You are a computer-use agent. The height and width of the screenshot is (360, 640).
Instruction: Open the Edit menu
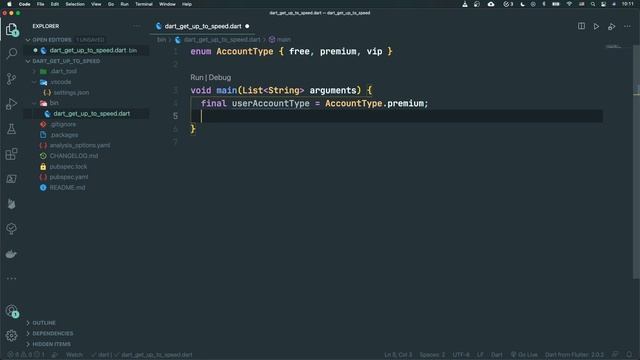point(55,4)
